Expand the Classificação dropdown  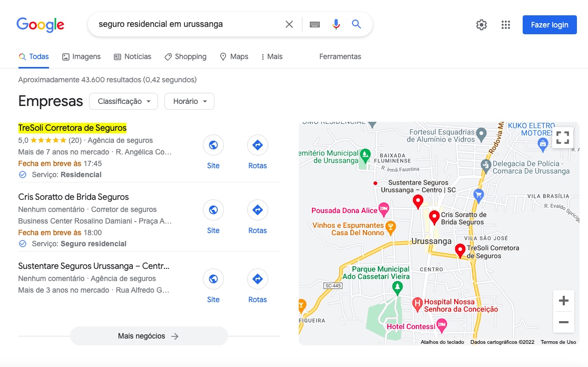click(x=123, y=101)
